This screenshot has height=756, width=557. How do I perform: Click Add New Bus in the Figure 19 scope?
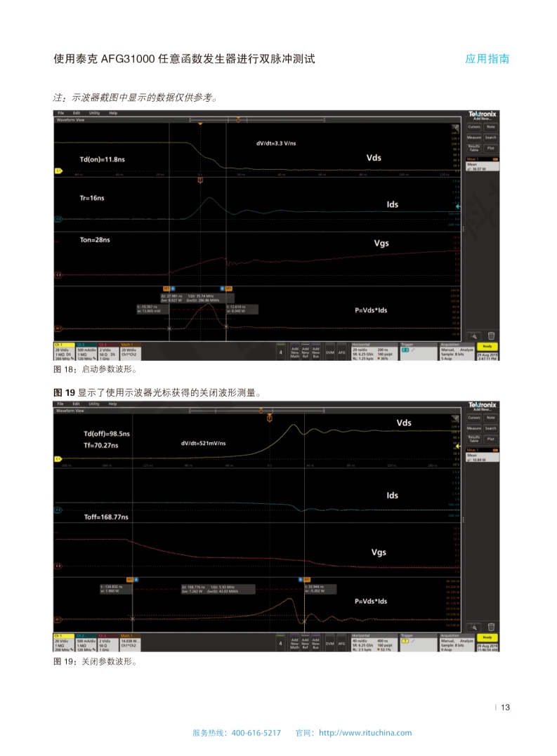pyautogui.click(x=316, y=643)
